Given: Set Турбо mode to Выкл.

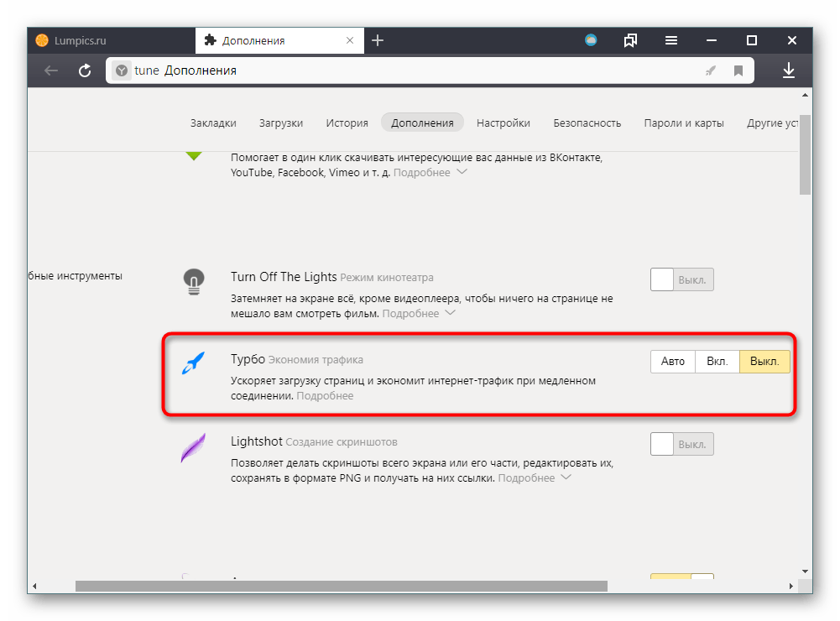Looking at the screenshot, I should click(764, 362).
